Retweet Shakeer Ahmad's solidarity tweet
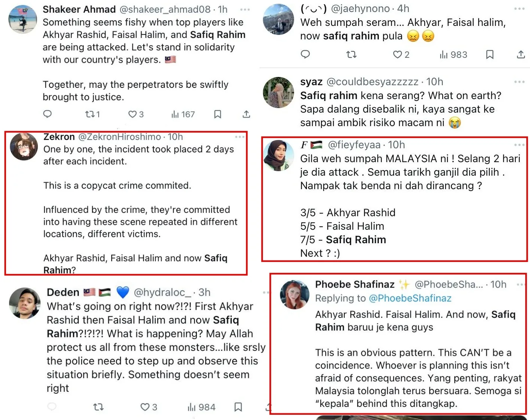Screen dimensions: 530x420 [90, 114]
